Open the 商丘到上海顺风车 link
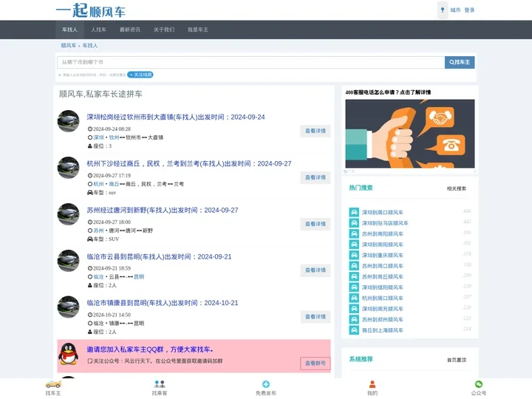The height and width of the screenshot is (399, 532). tap(383, 330)
